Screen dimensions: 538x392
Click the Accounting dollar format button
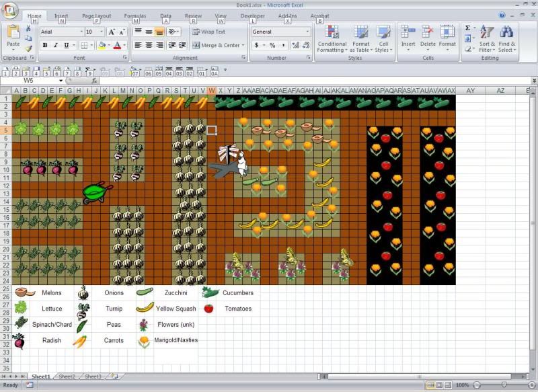point(256,45)
